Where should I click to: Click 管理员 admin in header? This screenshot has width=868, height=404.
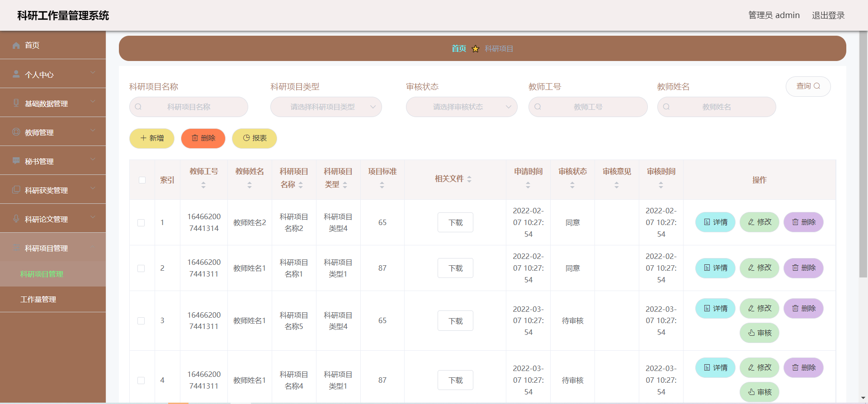pyautogui.click(x=774, y=15)
